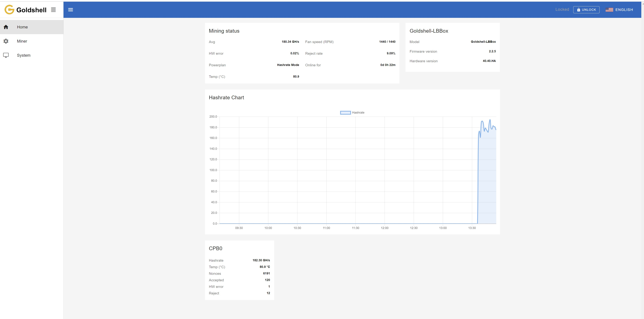
Task: Click the US flag icon
Action: (609, 10)
